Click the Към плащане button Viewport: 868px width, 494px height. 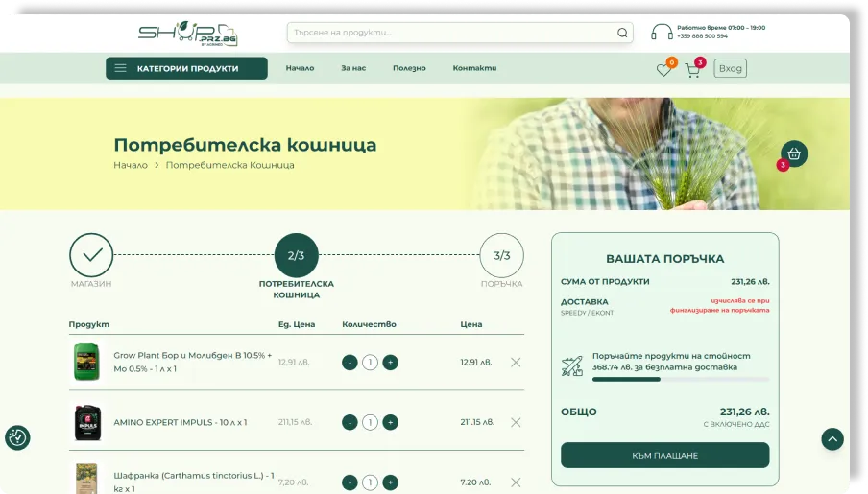(664, 456)
